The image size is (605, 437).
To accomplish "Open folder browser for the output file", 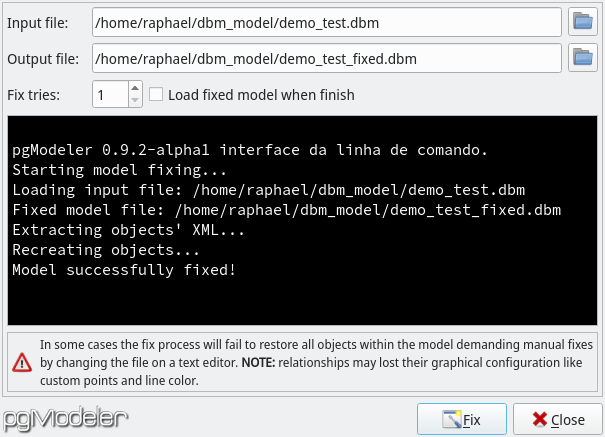I will point(583,58).
